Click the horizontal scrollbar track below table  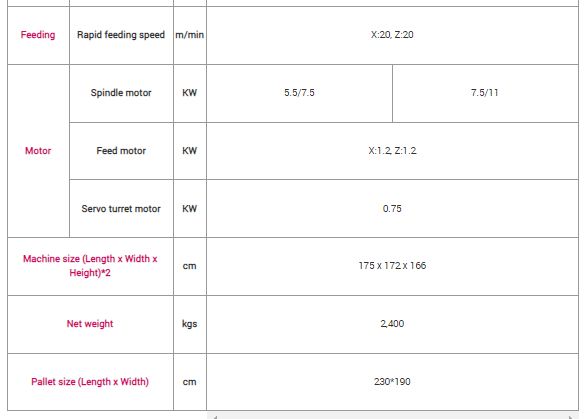coord(393,417)
